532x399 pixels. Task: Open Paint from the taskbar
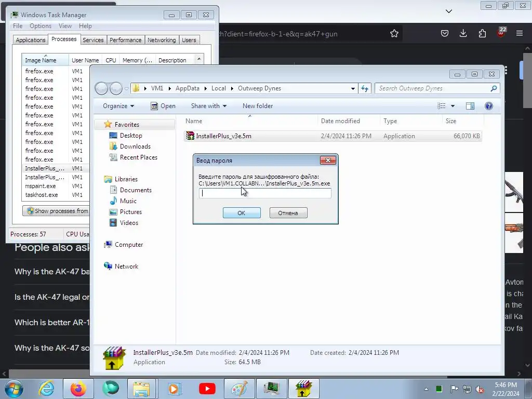pyautogui.click(x=239, y=389)
